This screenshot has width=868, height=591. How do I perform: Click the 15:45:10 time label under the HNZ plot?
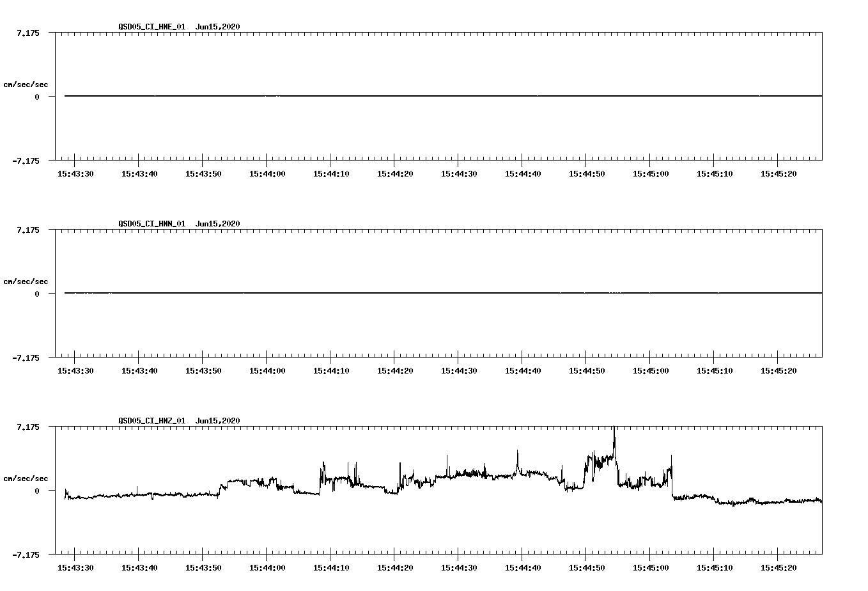point(715,567)
